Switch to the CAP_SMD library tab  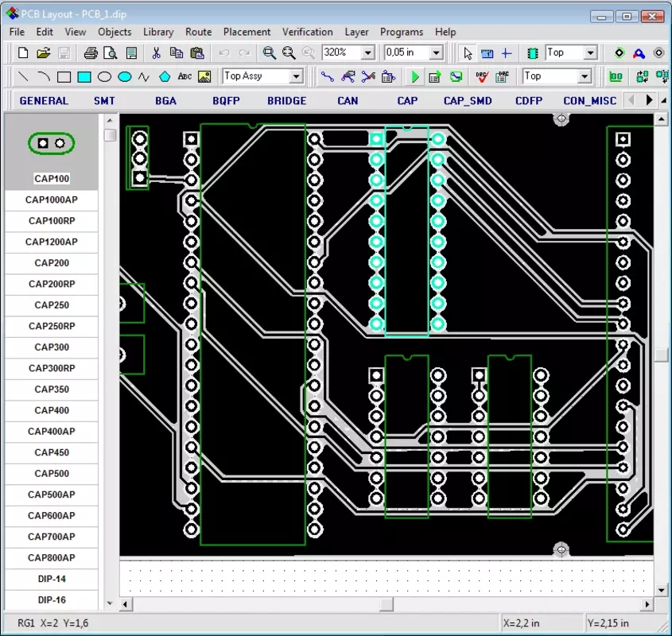click(468, 101)
